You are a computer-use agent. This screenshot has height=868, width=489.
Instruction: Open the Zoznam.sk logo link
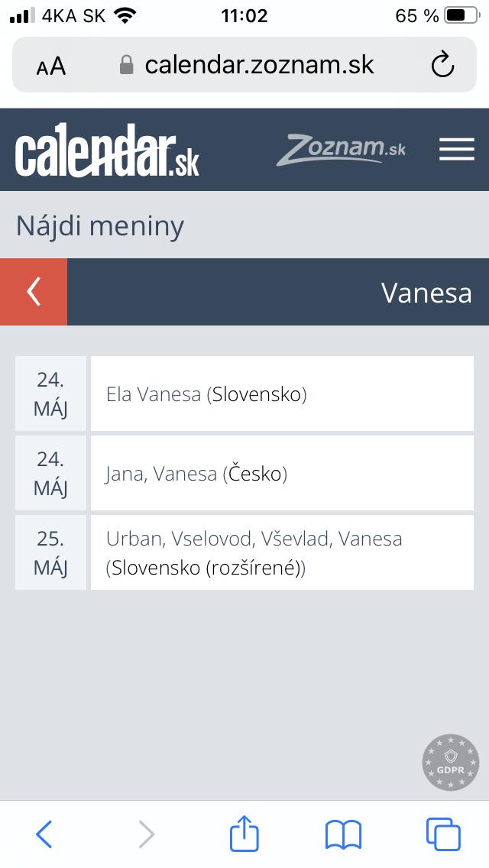coord(342,149)
